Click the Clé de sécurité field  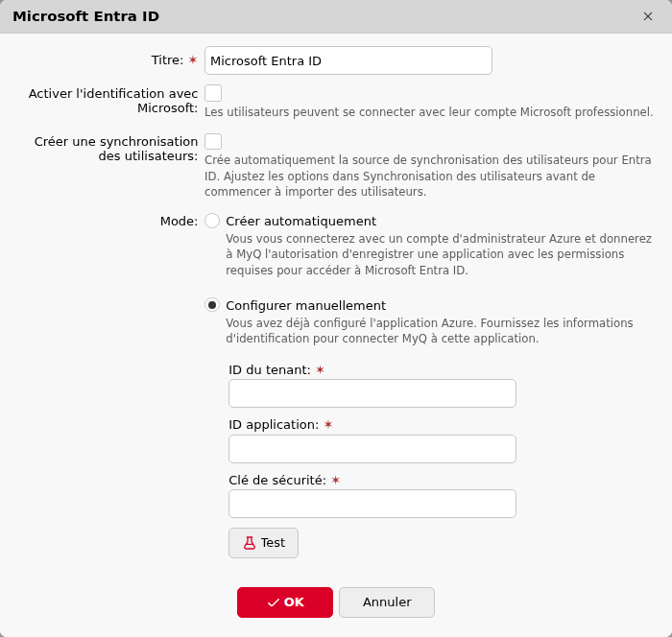[x=372, y=504]
